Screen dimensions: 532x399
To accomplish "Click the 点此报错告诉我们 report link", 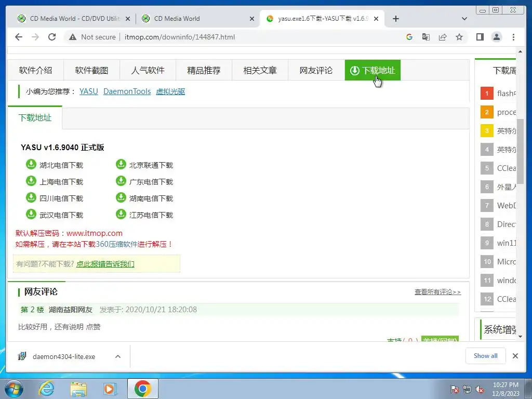I will [x=105, y=264].
